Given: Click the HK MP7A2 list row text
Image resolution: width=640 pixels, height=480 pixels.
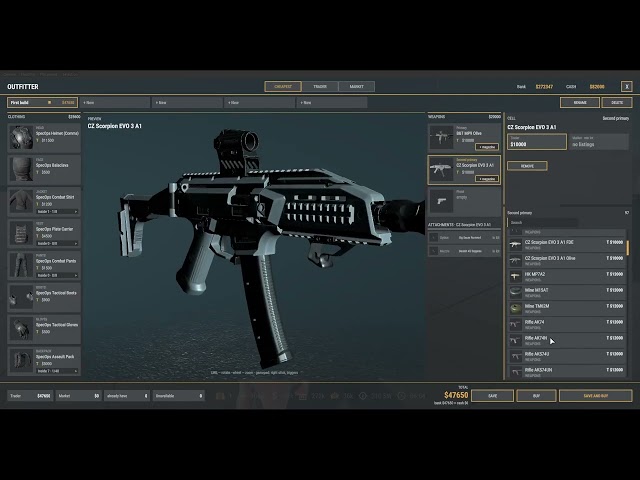Looking at the screenshot, I should pyautogui.click(x=535, y=274).
